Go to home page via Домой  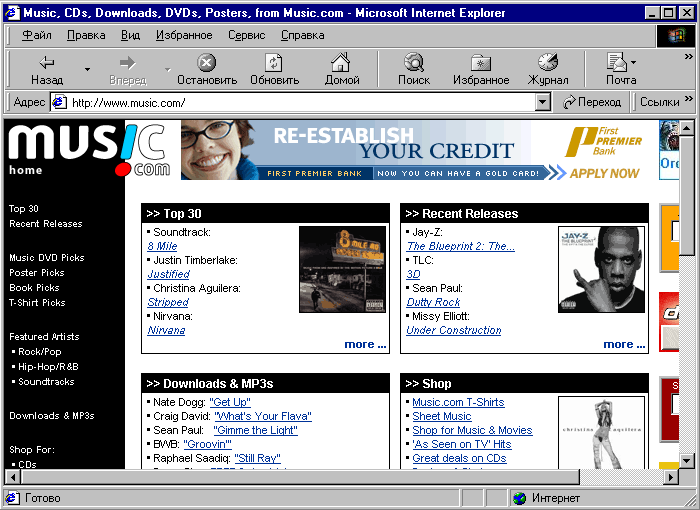pyautogui.click(x=342, y=69)
